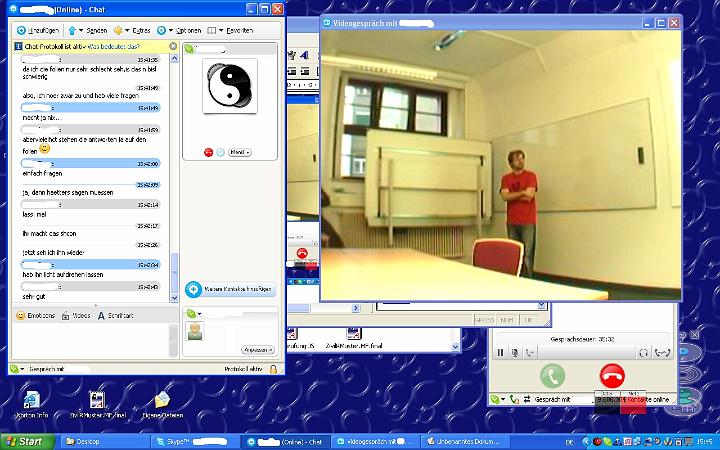Image resolution: width=720 pixels, height=450 pixels.
Task: Click the video feed of the man
Action: (501, 165)
